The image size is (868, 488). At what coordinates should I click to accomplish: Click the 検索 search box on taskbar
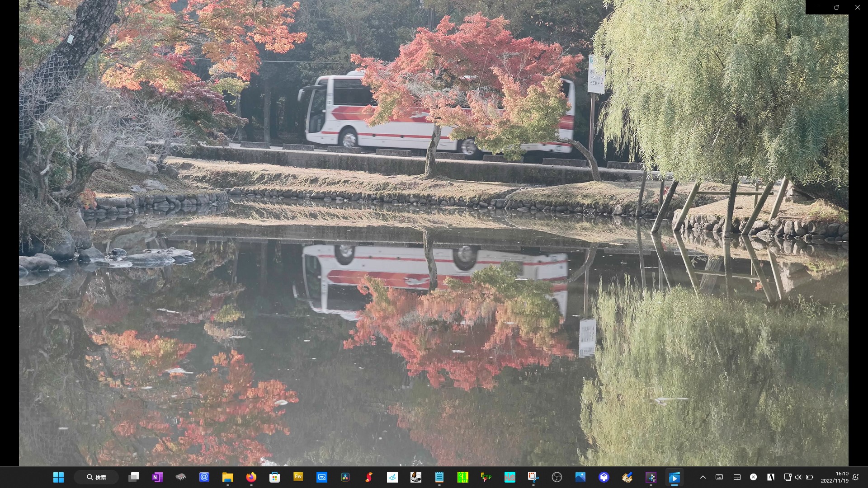[97, 477]
